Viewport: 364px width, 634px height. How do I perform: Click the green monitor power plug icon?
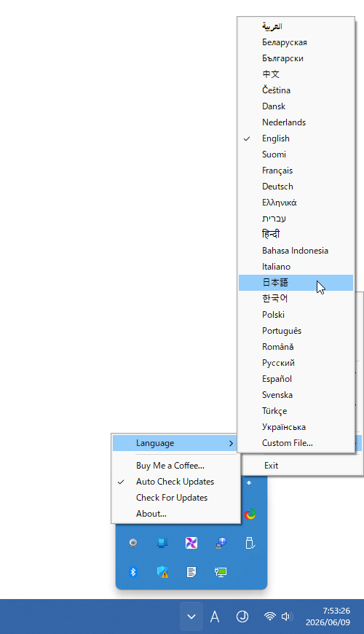221,572
